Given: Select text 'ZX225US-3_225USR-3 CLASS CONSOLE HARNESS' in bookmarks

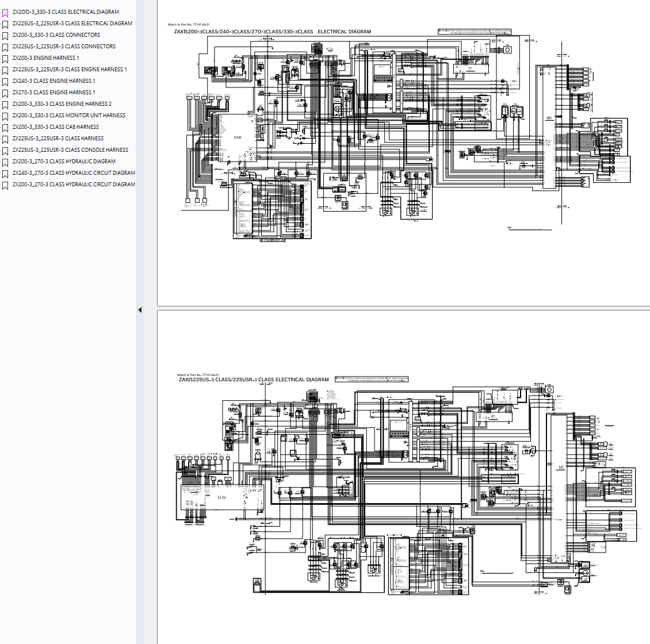Looking at the screenshot, I should click(71, 150).
